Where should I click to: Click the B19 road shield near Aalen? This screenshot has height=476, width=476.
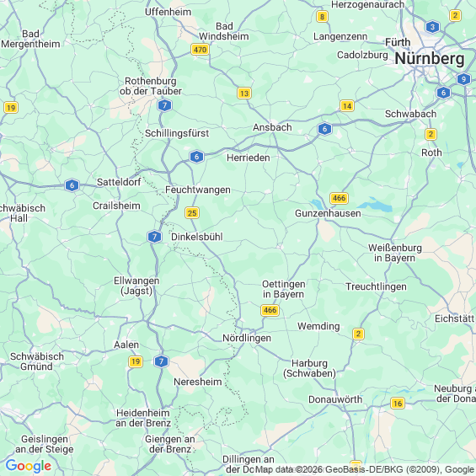pyautogui.click(x=136, y=361)
